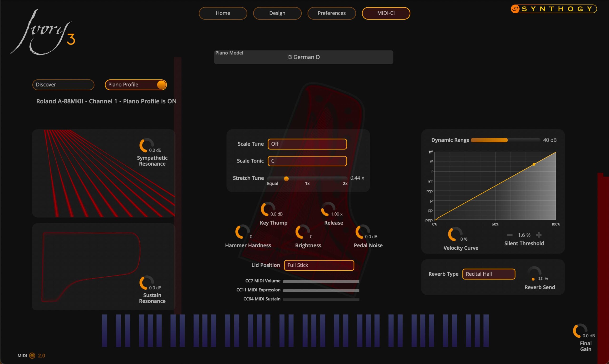The width and height of the screenshot is (609, 364).
Task: Click the Release knob
Action: [x=328, y=209]
